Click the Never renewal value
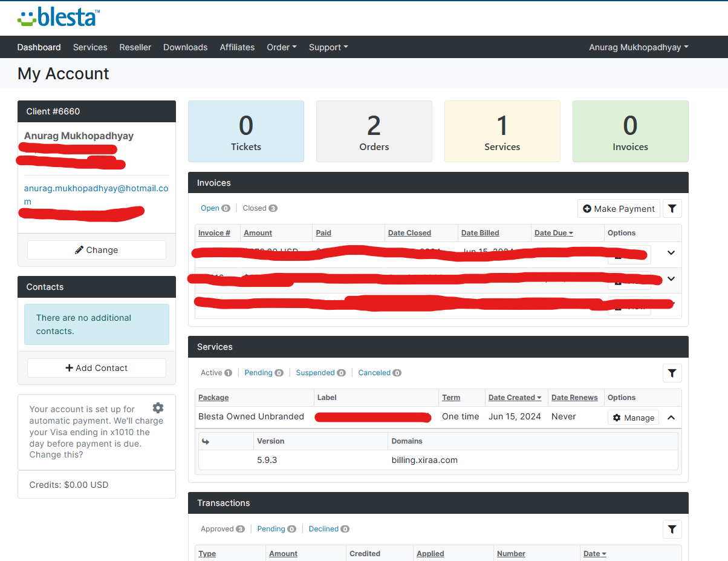 [x=564, y=417]
